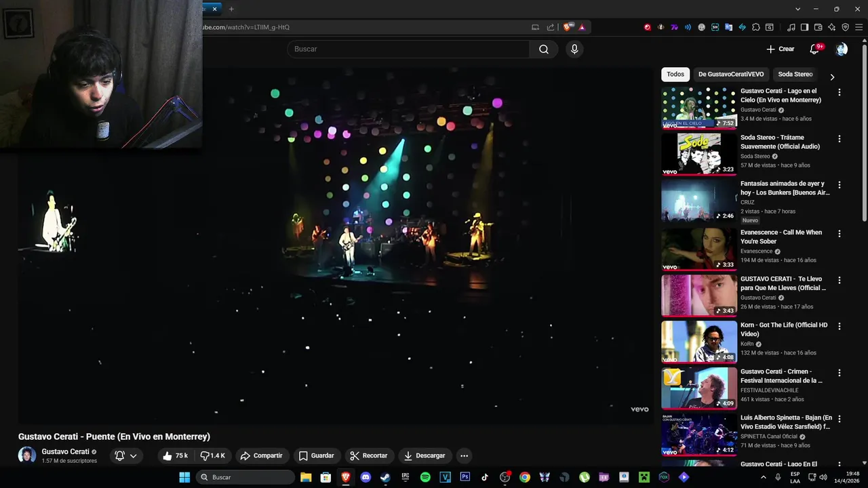Click the address bar URL text
The width and height of the screenshot is (868, 488).
pyautogui.click(x=246, y=27)
